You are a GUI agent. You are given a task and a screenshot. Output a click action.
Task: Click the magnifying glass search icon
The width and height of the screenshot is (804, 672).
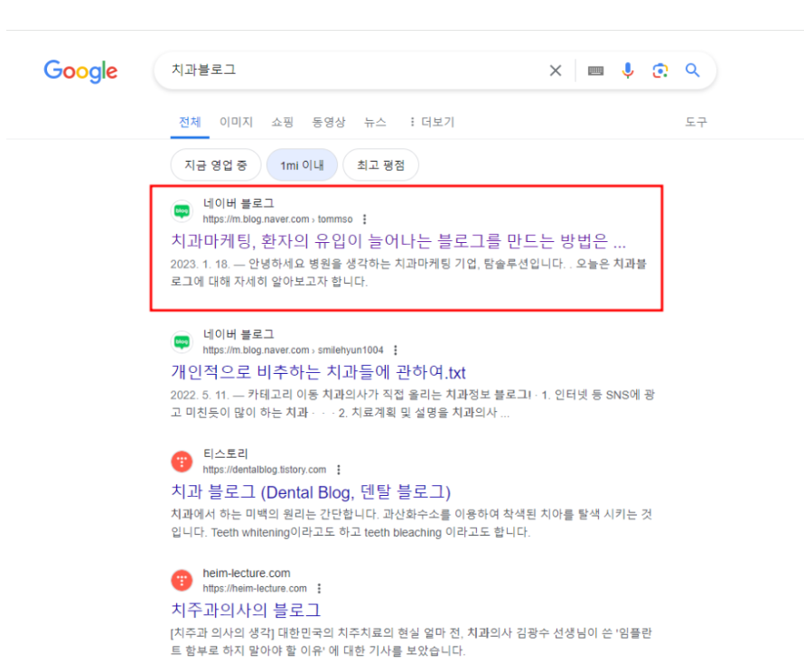pos(693,70)
